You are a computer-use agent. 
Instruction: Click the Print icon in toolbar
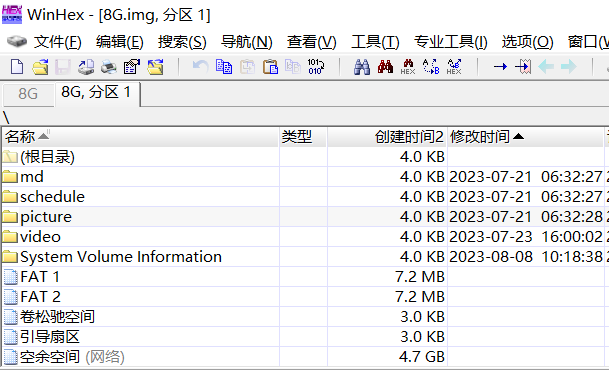point(109,67)
